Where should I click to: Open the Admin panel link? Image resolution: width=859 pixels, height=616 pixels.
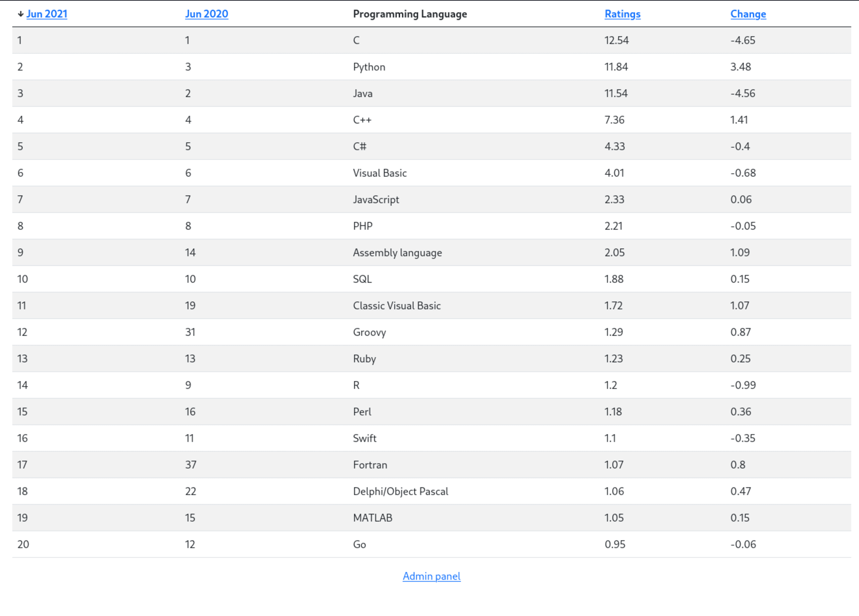click(x=432, y=576)
